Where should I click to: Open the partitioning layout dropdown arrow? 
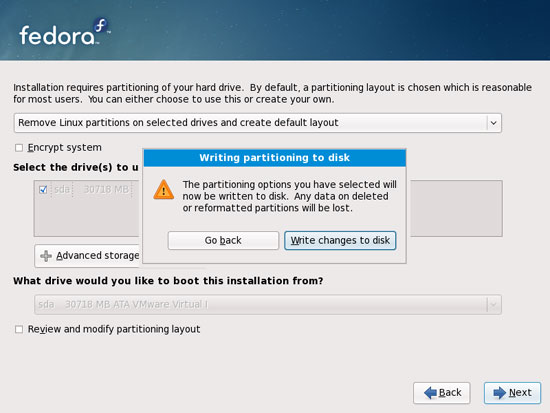[x=494, y=123]
